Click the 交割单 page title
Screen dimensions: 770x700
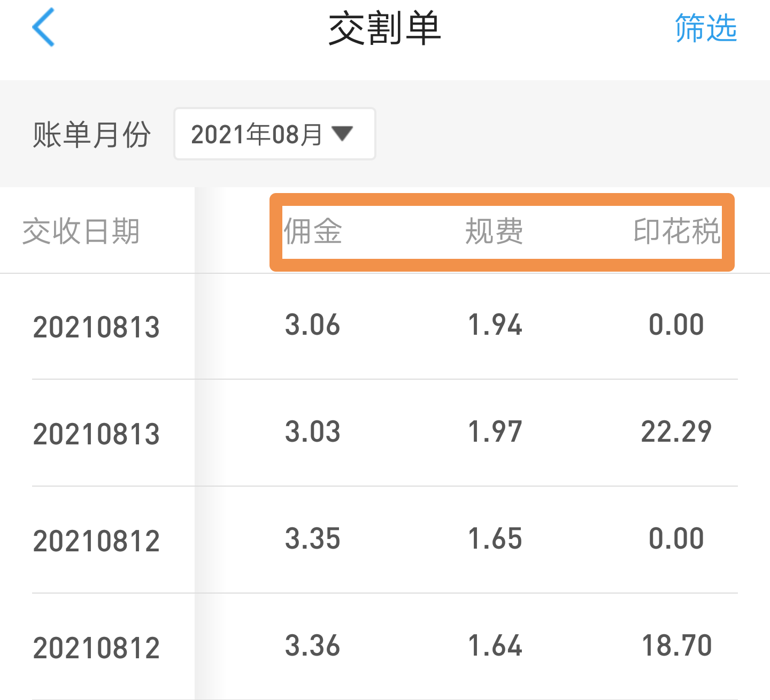(x=384, y=29)
